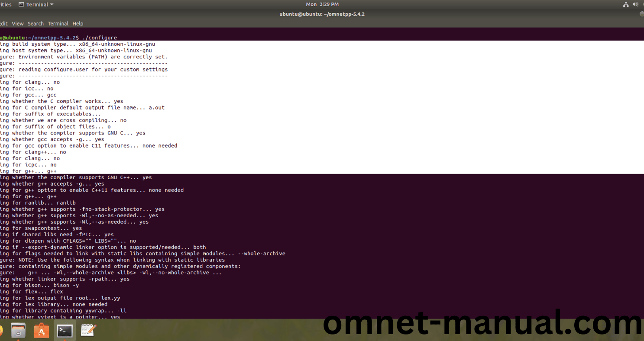Click the compiler supports GNU C... yes line
644x341 pixels.
point(73,133)
